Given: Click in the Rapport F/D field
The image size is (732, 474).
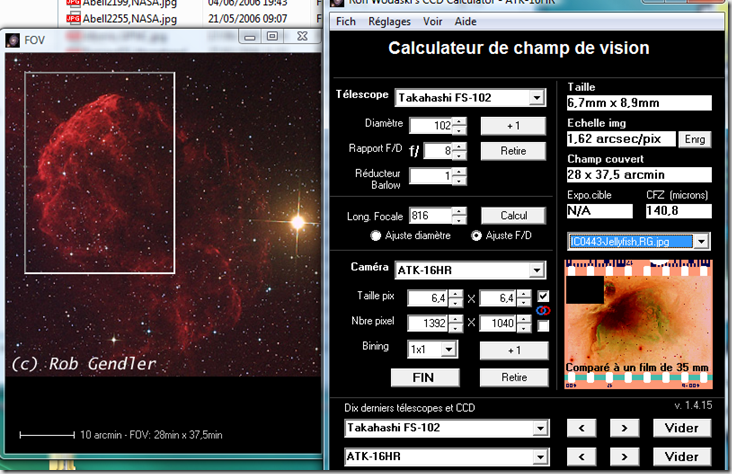Looking at the screenshot, I should [x=438, y=150].
